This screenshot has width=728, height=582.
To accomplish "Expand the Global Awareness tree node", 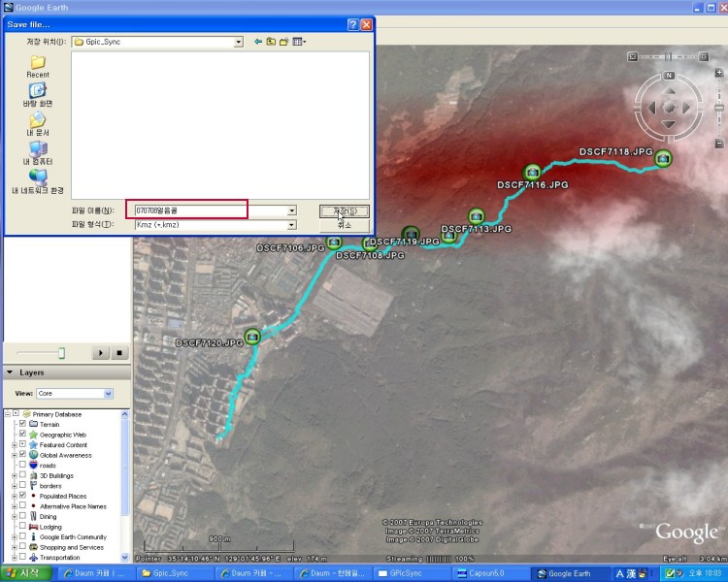I will [15, 455].
